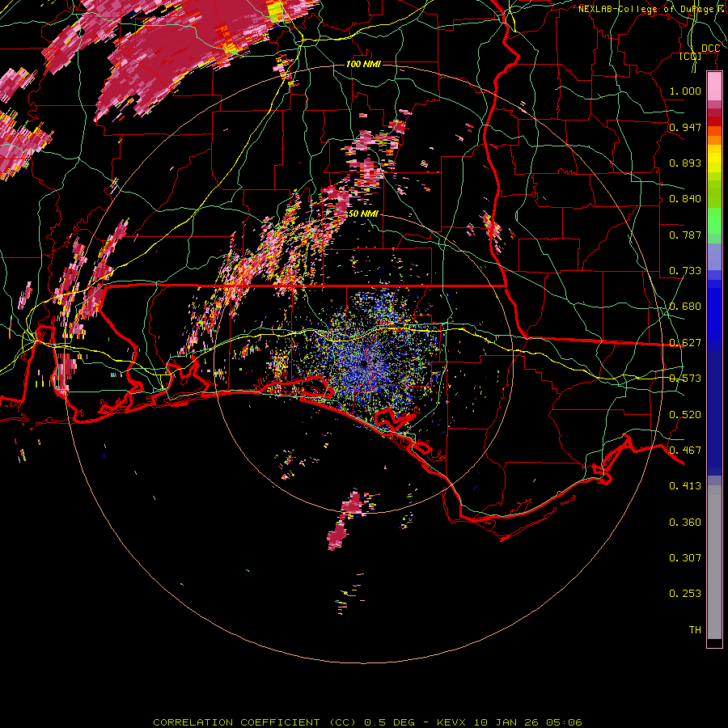Click the 0.307 legend value
This screenshot has height=728, width=728.
tap(685, 558)
